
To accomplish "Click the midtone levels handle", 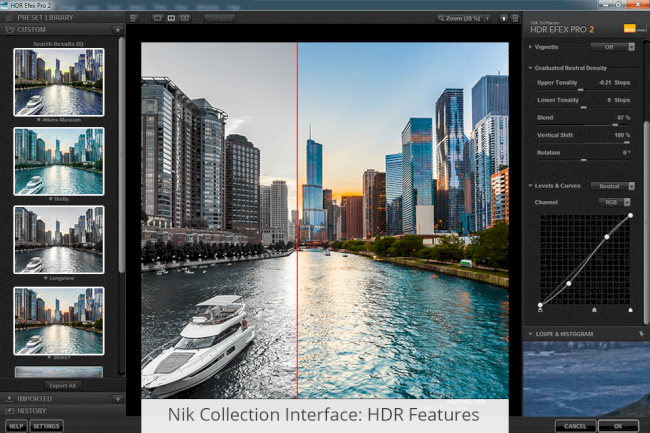I will (594, 310).
